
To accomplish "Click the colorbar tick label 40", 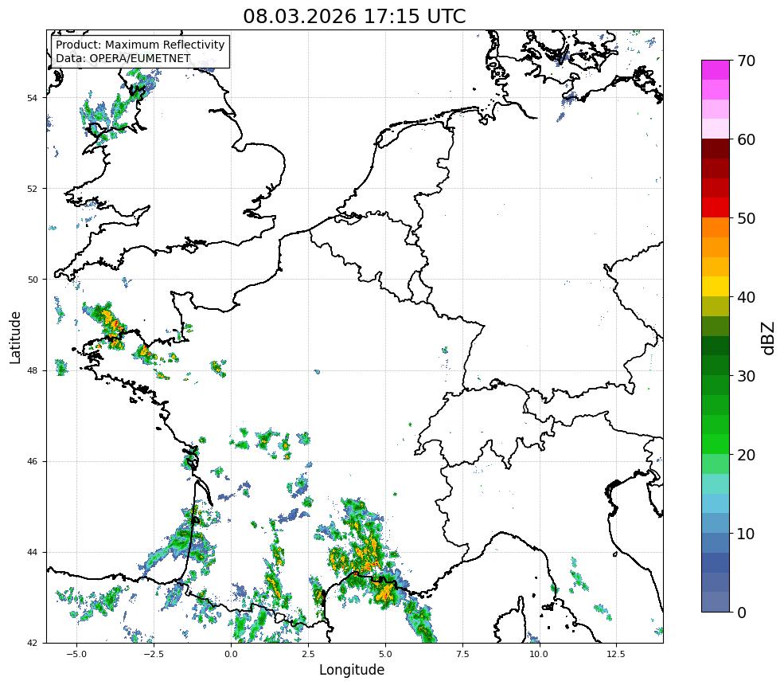I will coord(746,297).
